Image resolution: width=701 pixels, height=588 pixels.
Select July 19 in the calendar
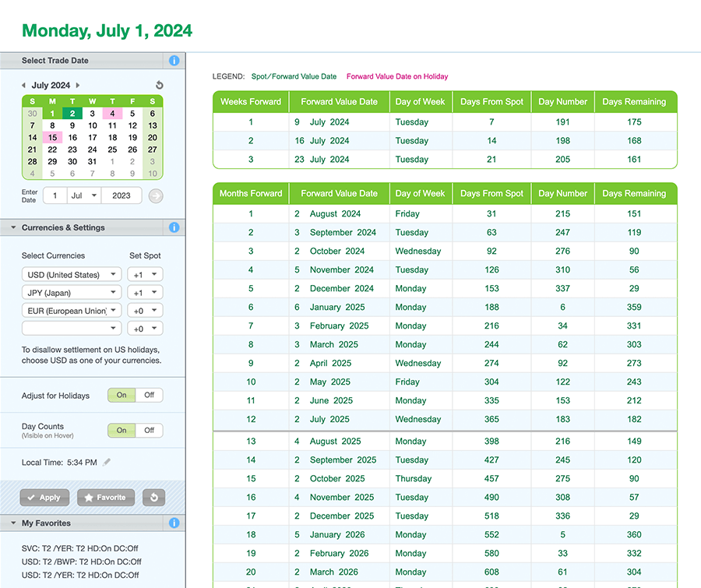132,138
